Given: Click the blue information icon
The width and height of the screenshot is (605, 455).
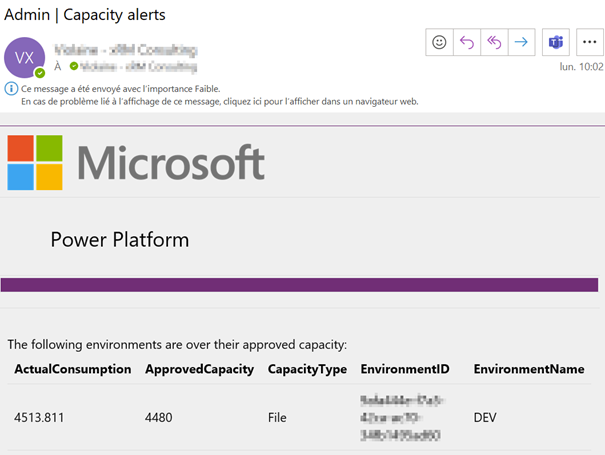Looking at the screenshot, I should [11, 88].
